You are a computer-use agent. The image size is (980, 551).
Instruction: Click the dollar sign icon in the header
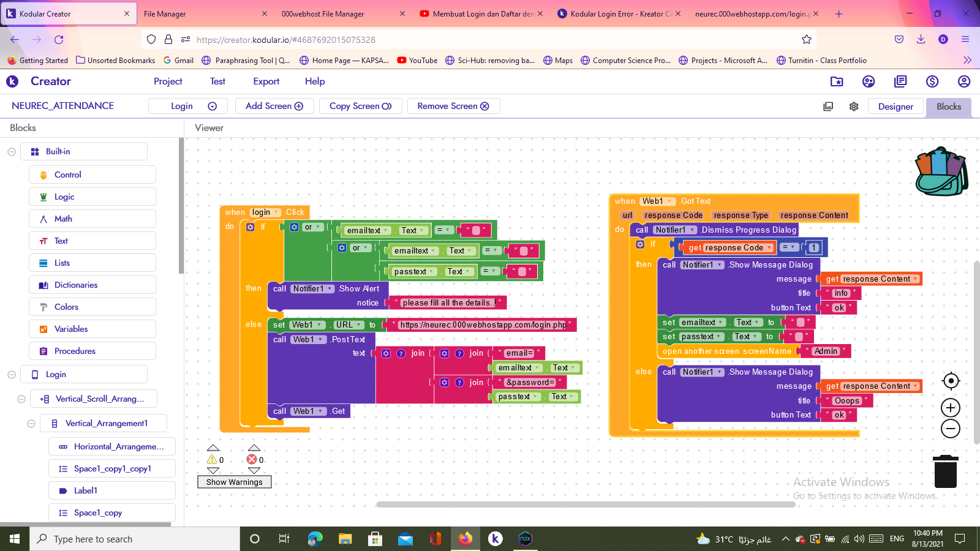[x=932, y=81]
